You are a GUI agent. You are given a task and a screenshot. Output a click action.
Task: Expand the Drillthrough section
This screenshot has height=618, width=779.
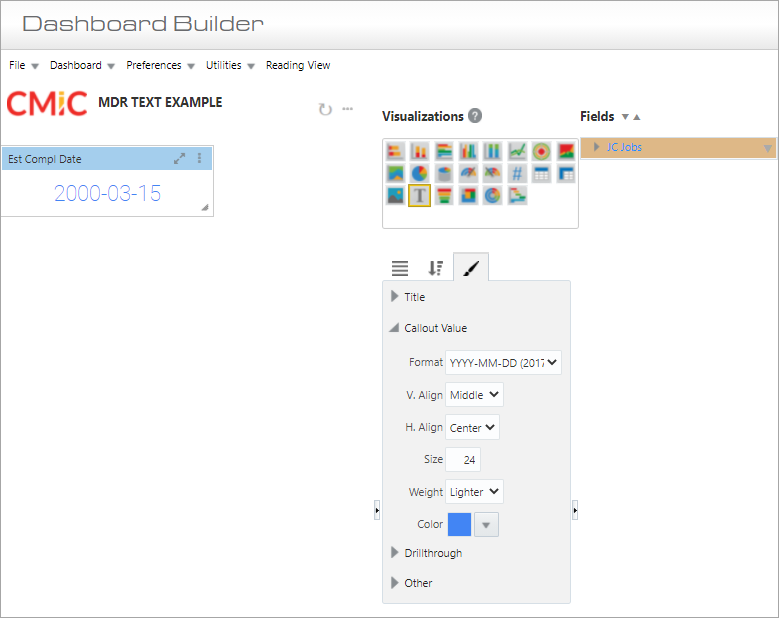[394, 552]
